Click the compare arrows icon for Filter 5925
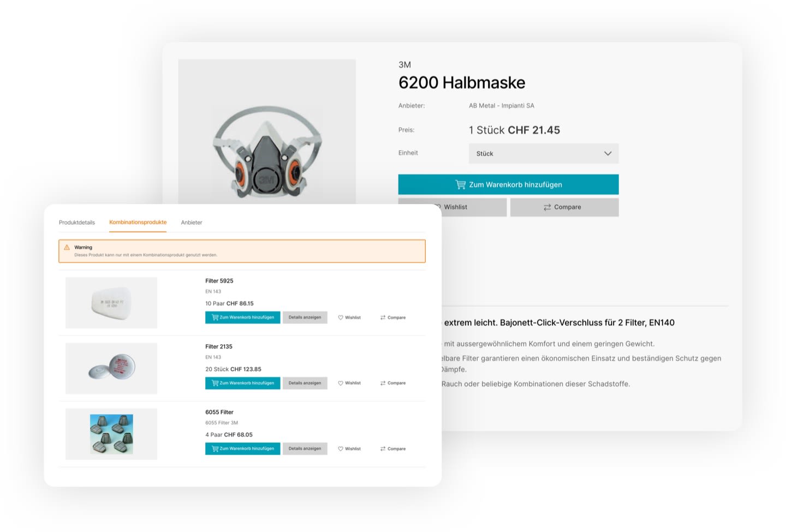Viewport: 786px width, 532px height. (383, 318)
